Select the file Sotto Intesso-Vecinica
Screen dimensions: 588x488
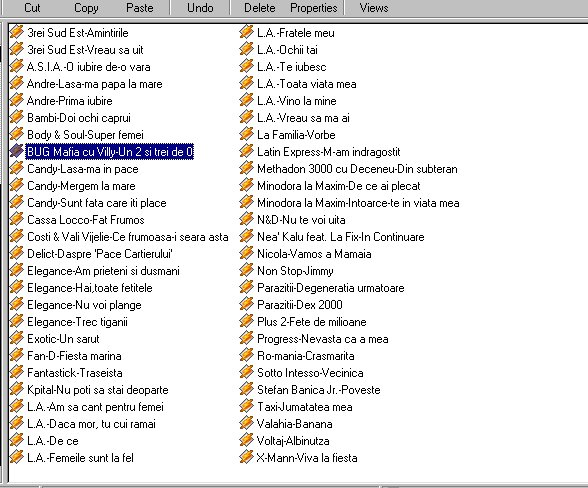coord(310,373)
